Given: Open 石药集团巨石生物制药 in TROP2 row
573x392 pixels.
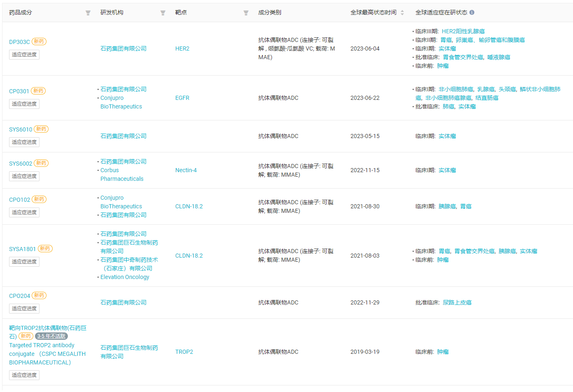Looking at the screenshot, I should pyautogui.click(x=129, y=352).
